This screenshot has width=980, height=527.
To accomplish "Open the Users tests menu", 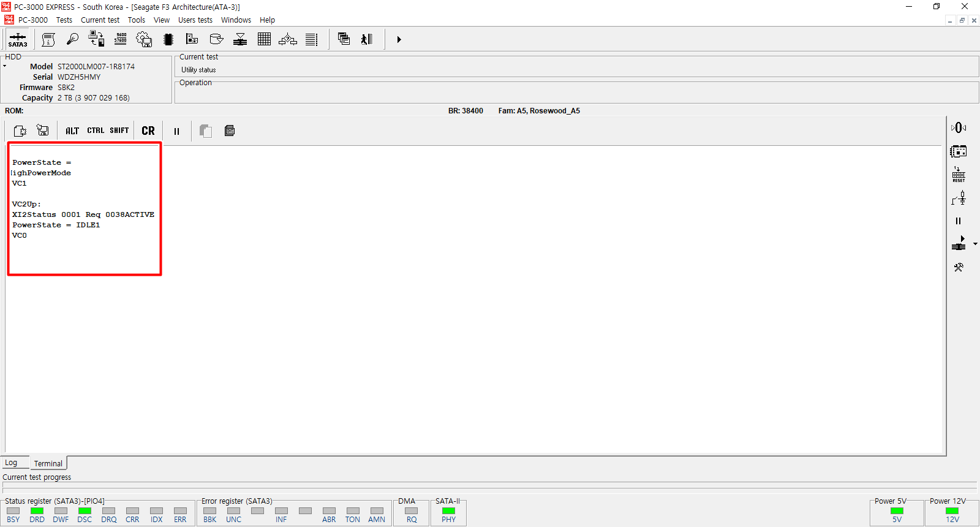I will [x=195, y=20].
